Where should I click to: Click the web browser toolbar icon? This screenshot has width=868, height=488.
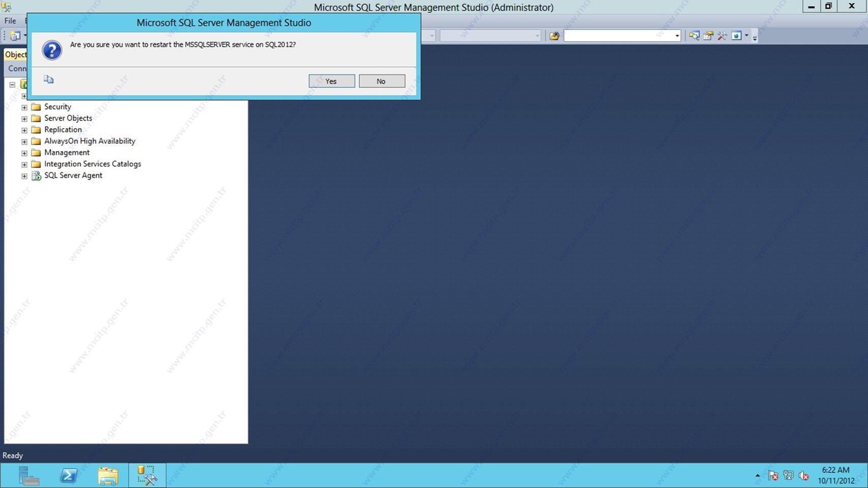click(736, 36)
